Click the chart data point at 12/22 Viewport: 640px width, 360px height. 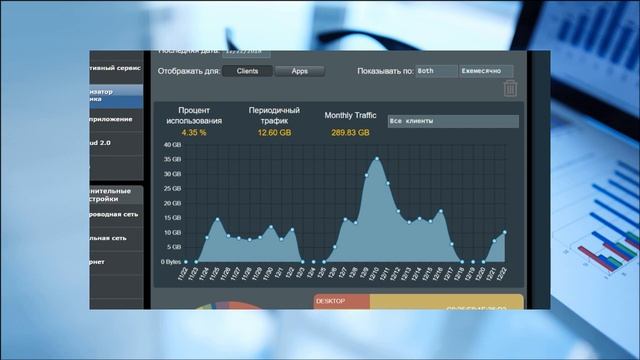505,232
